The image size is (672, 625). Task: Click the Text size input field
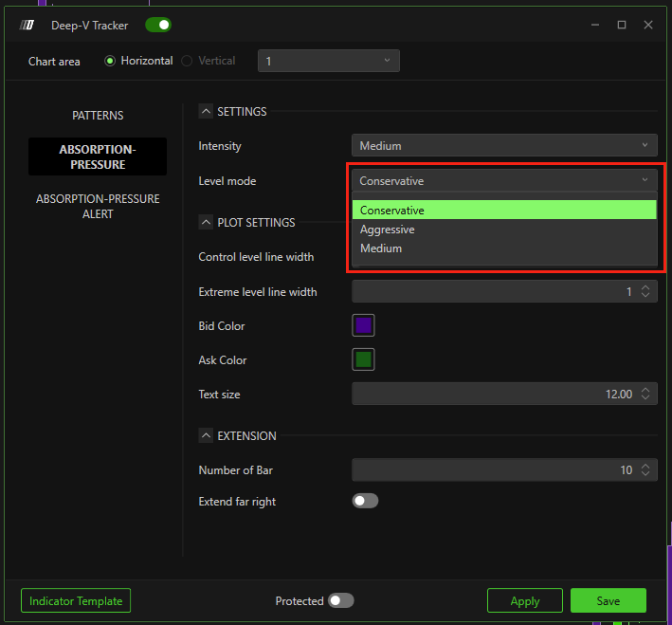coord(495,395)
